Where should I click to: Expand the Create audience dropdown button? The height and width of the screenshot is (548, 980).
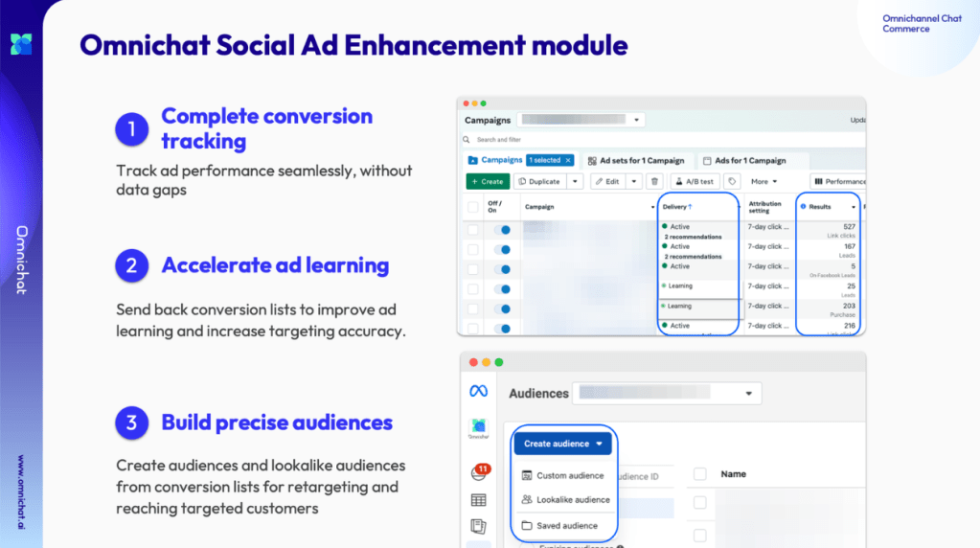(x=562, y=444)
